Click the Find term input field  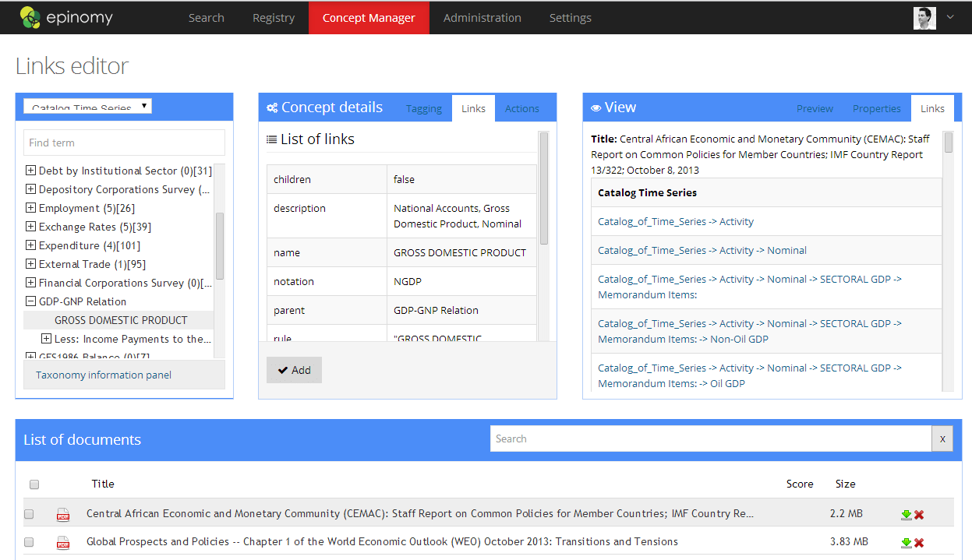pos(124,143)
